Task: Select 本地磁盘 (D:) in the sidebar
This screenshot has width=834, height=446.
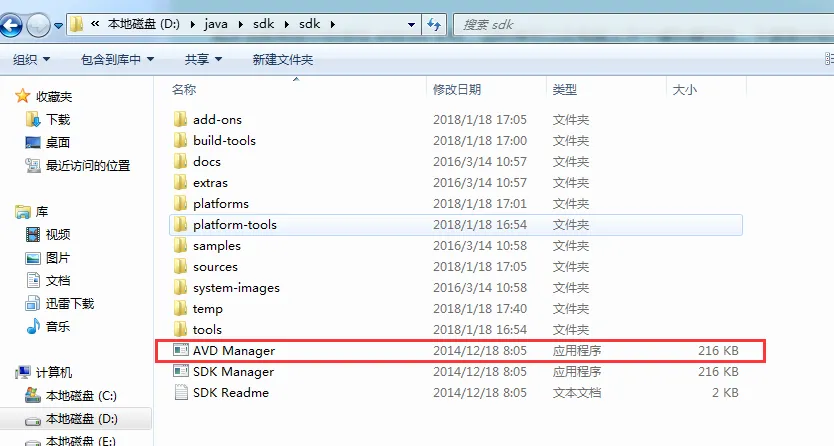Action: coord(81,419)
